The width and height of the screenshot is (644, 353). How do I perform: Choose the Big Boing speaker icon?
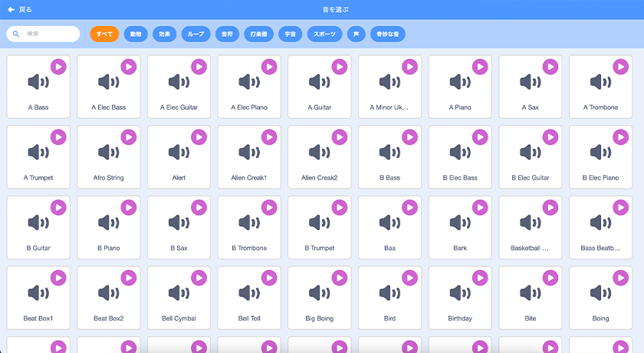coord(320,293)
